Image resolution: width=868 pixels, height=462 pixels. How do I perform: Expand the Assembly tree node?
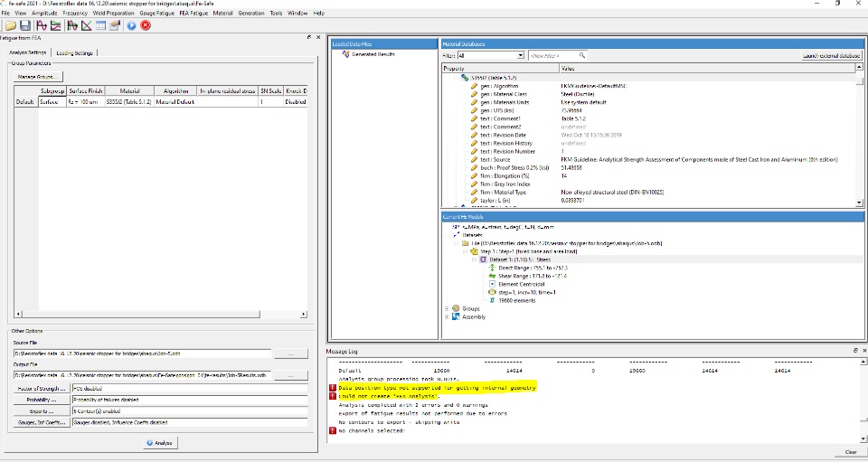click(447, 317)
